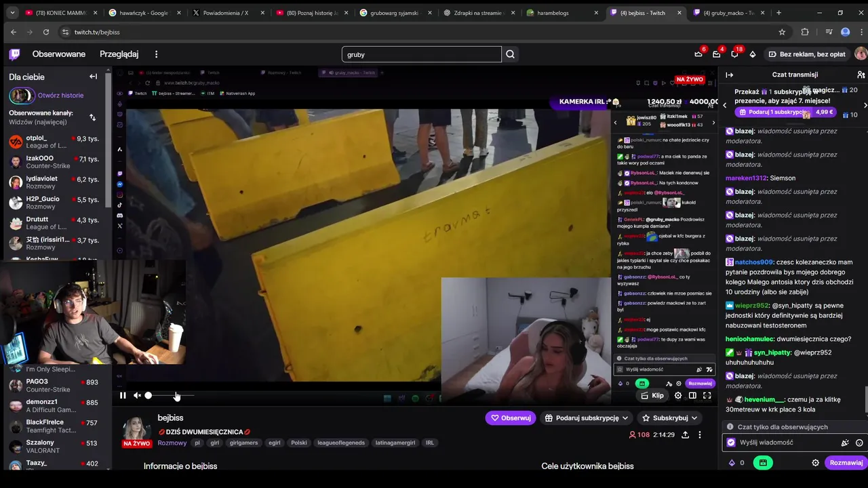Open the user avatar menu
Screen dimensions: 868x488
(861, 54)
